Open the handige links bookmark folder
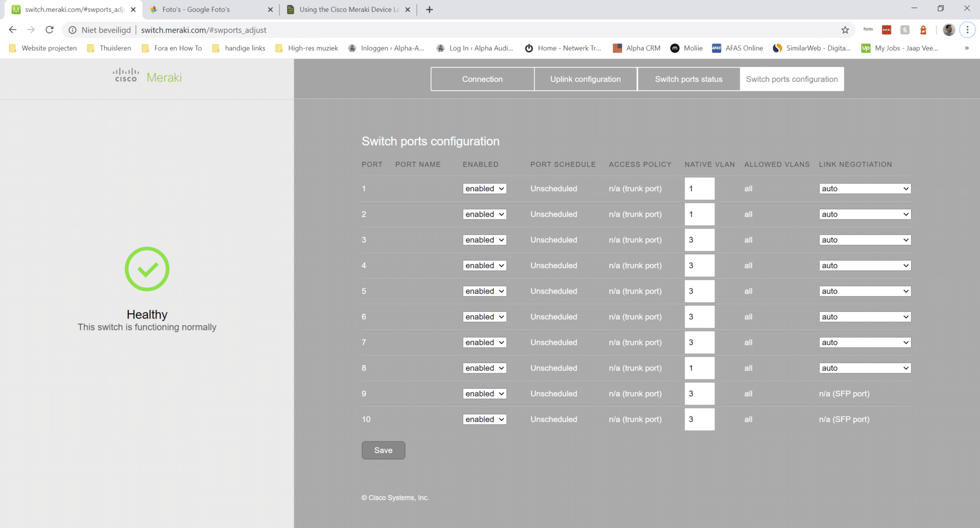Viewport: 980px width, 528px height. (239, 48)
